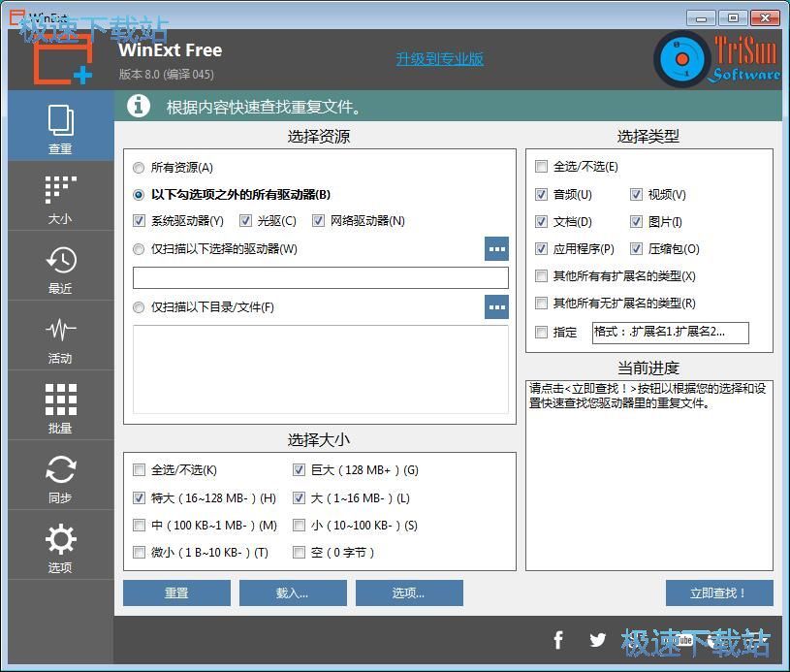Enable the 全选/不选(E) checkbox
Viewport: 790px width, 672px height.
(x=541, y=166)
